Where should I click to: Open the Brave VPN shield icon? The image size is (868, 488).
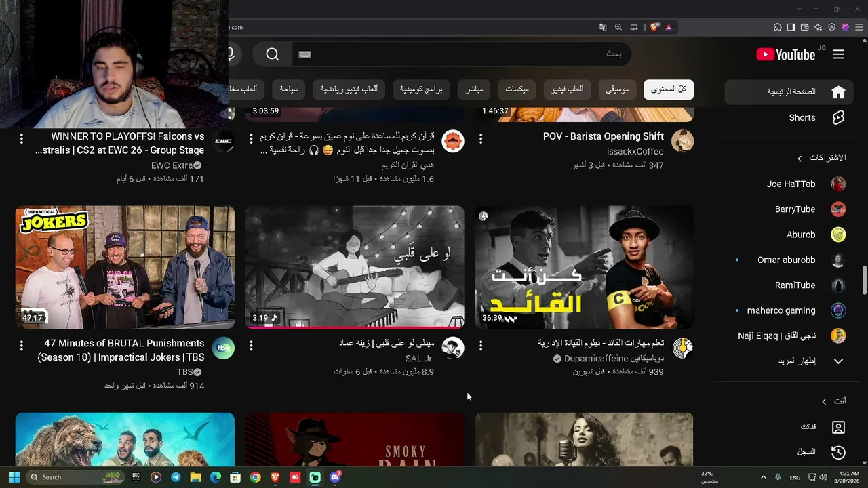click(831, 27)
